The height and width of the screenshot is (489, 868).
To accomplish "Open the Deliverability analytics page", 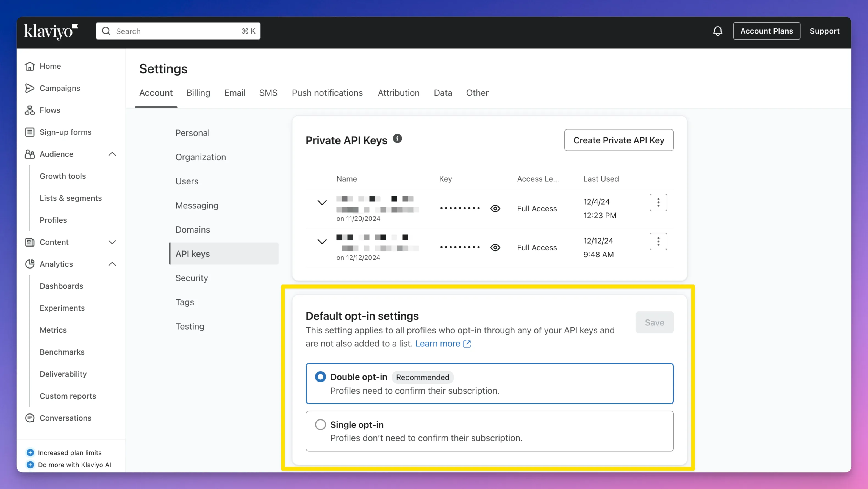I will [63, 374].
